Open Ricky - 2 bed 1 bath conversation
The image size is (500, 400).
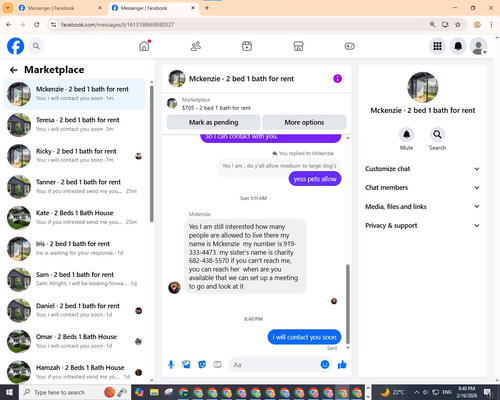point(74,156)
